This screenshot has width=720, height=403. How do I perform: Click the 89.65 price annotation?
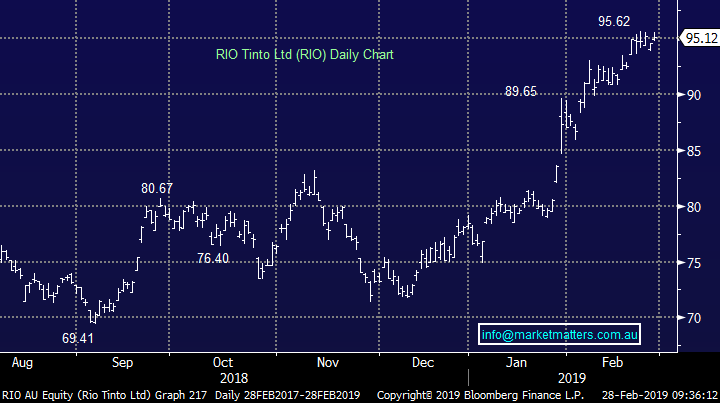click(521, 91)
